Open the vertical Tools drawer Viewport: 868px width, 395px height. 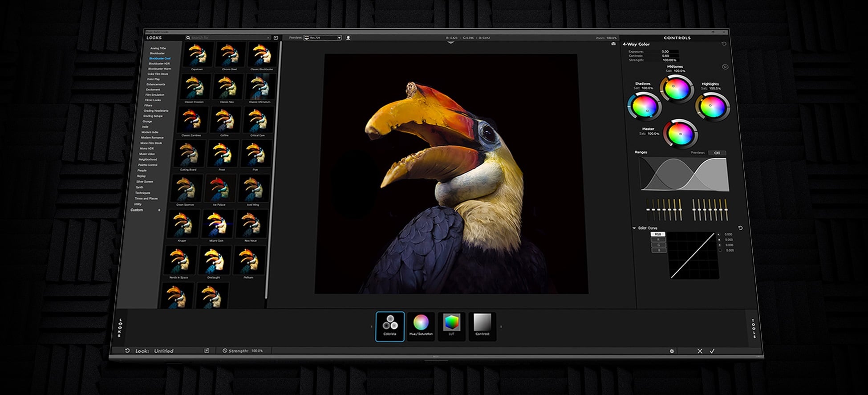point(753,328)
